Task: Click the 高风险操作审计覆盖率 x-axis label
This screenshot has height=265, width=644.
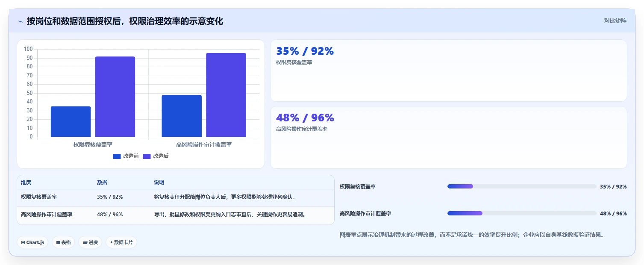Action: coord(204,145)
